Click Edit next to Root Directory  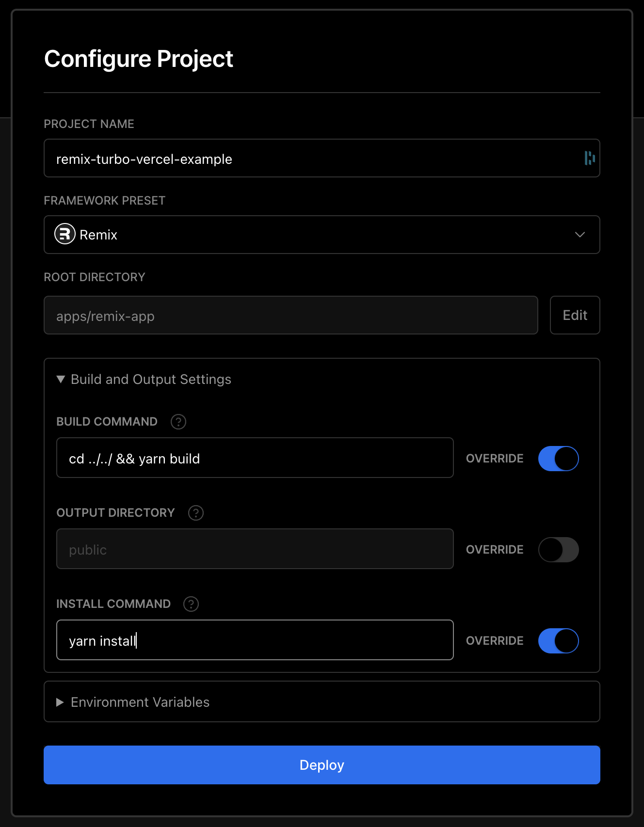coord(575,315)
